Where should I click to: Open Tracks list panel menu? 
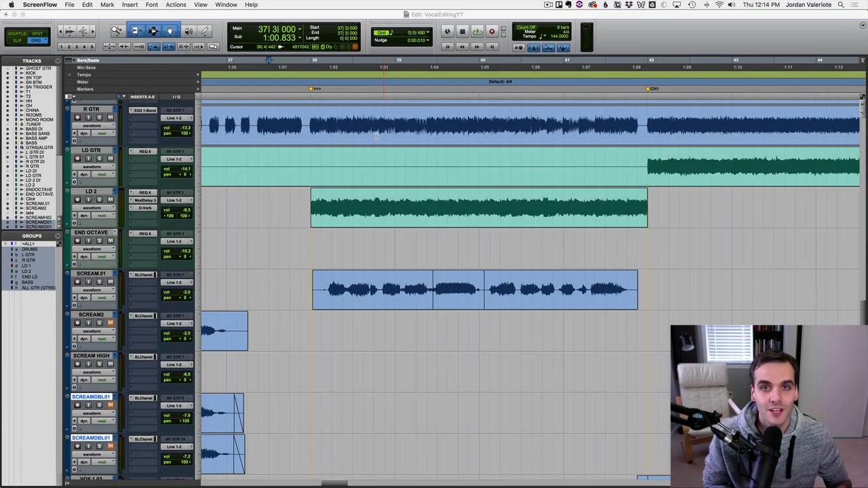coord(58,60)
